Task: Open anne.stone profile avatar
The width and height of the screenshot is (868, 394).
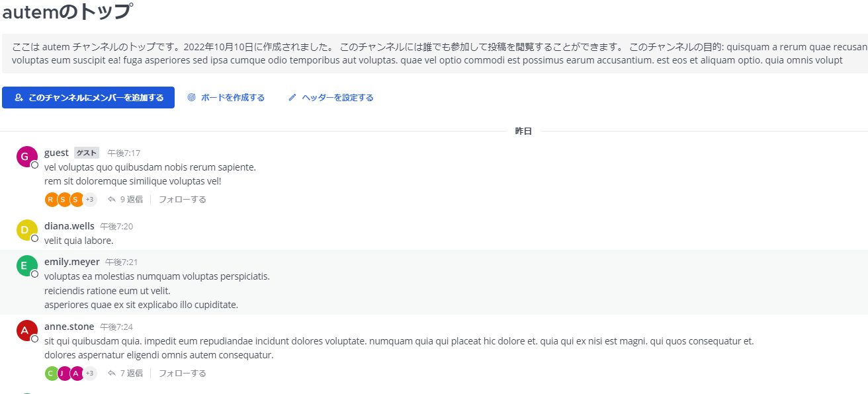Action: coord(27,331)
